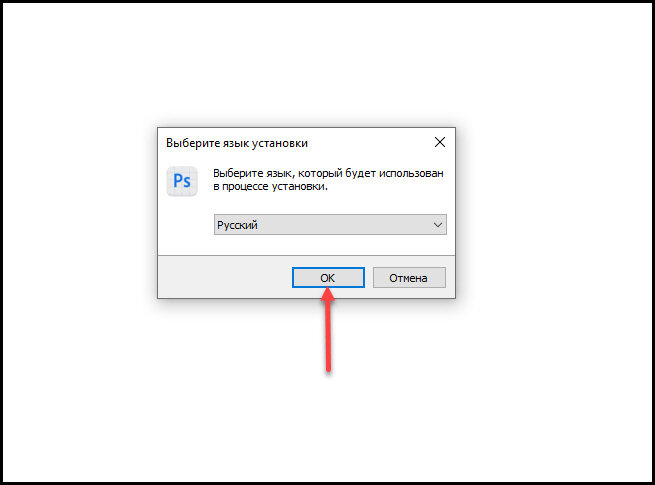The image size is (655, 485).
Task: Click the red arrow annotation shaft
Action: coord(328,334)
